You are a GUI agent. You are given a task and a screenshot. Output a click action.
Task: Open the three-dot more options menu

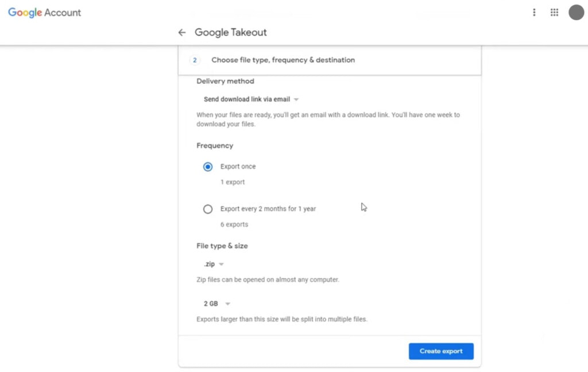click(x=534, y=13)
